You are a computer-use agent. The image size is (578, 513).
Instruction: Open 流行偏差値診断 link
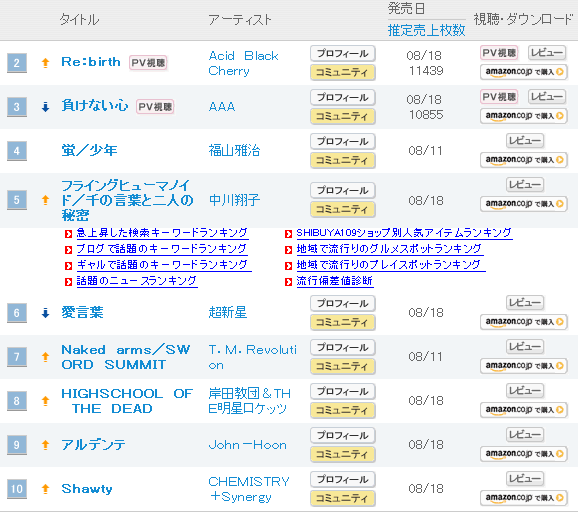335,281
